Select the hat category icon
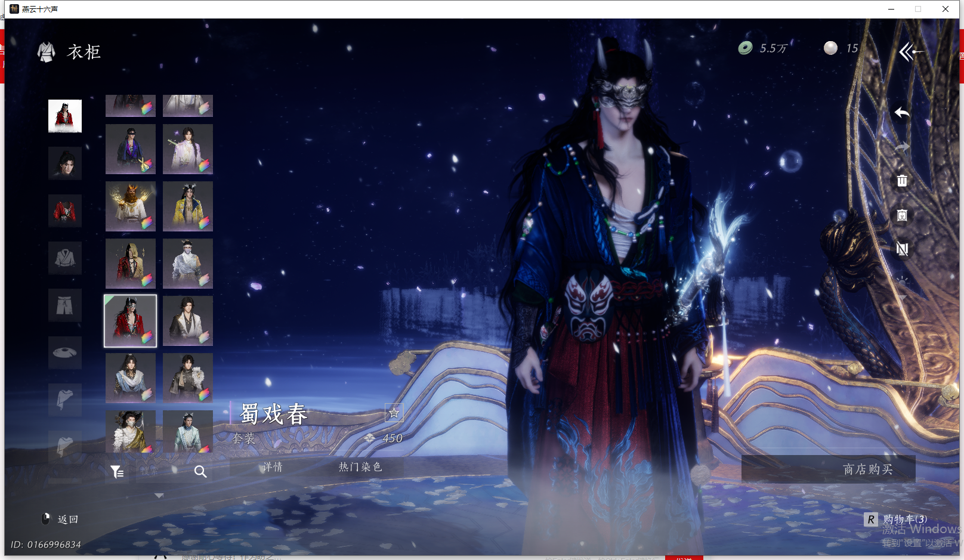This screenshot has height=560, width=964. coord(65,352)
